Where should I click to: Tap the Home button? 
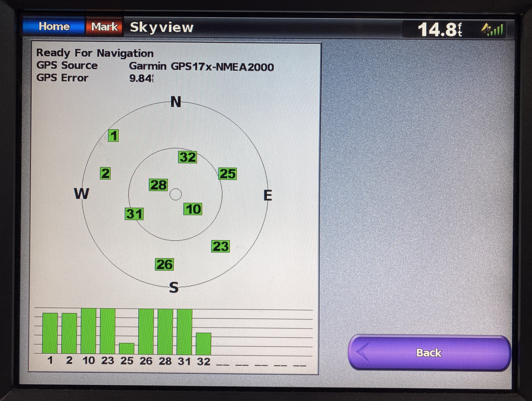point(54,26)
